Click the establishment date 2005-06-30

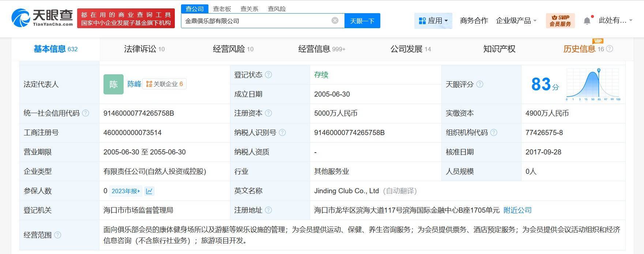pyautogui.click(x=332, y=94)
